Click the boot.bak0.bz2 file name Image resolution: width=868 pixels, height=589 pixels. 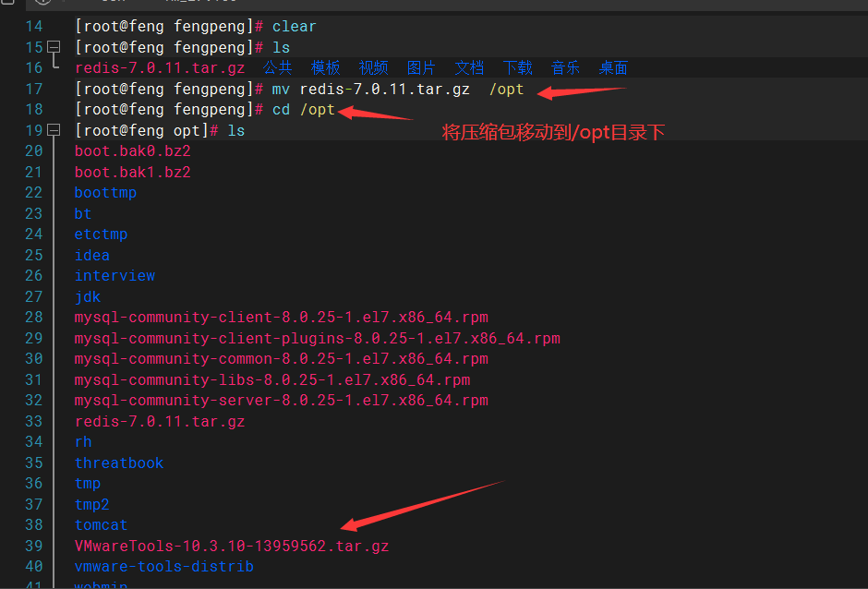[133, 151]
